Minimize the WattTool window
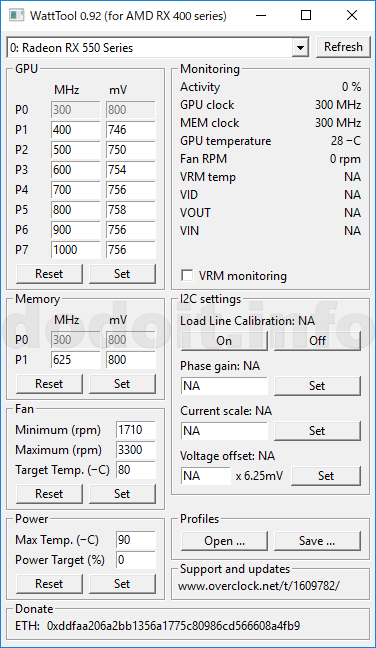Screen dimensions: 376x648 point(261,16)
